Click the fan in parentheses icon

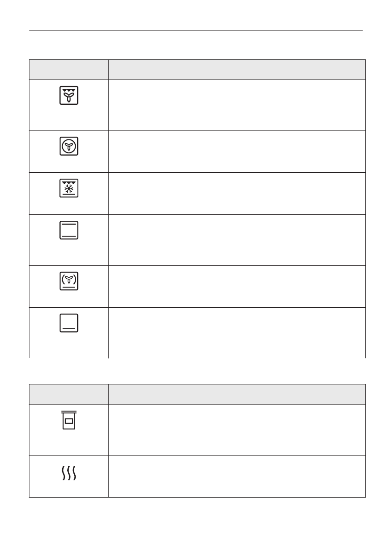pos(69,282)
